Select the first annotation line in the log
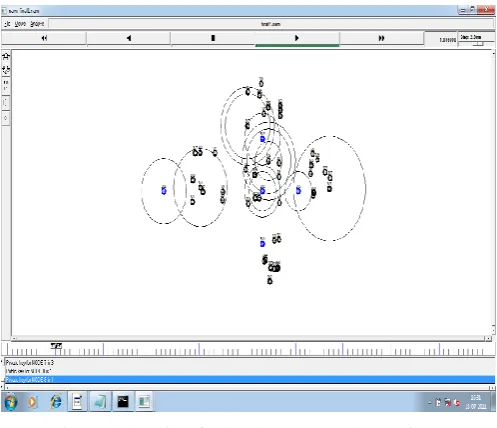The height and width of the screenshot is (428, 497). point(30,362)
